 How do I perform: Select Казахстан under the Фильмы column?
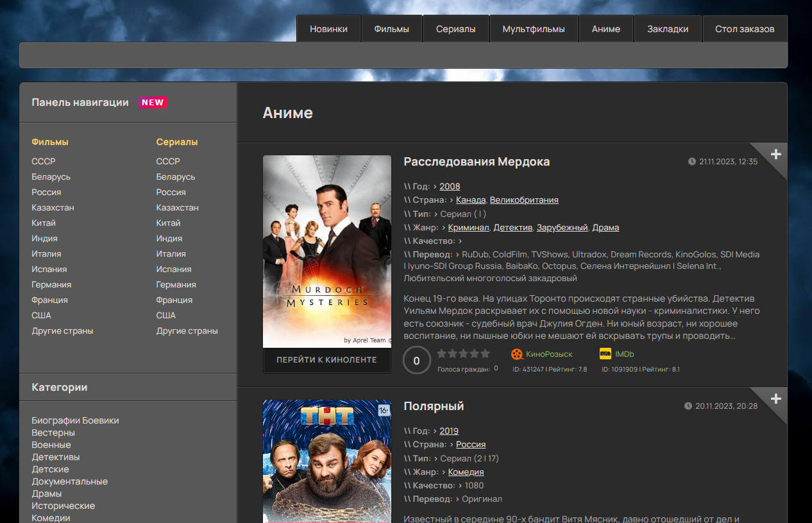pos(53,207)
